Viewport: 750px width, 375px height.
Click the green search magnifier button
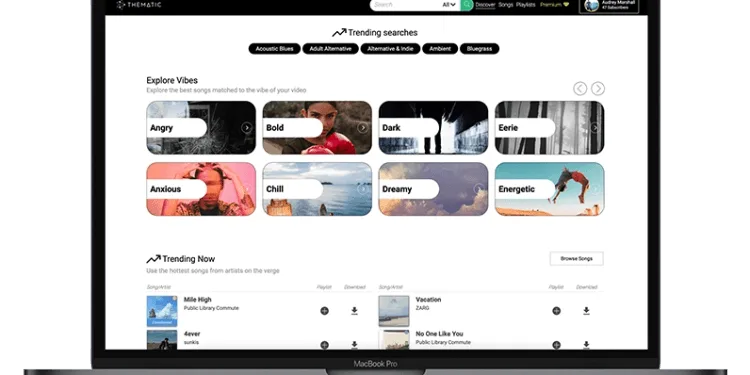[x=467, y=5]
